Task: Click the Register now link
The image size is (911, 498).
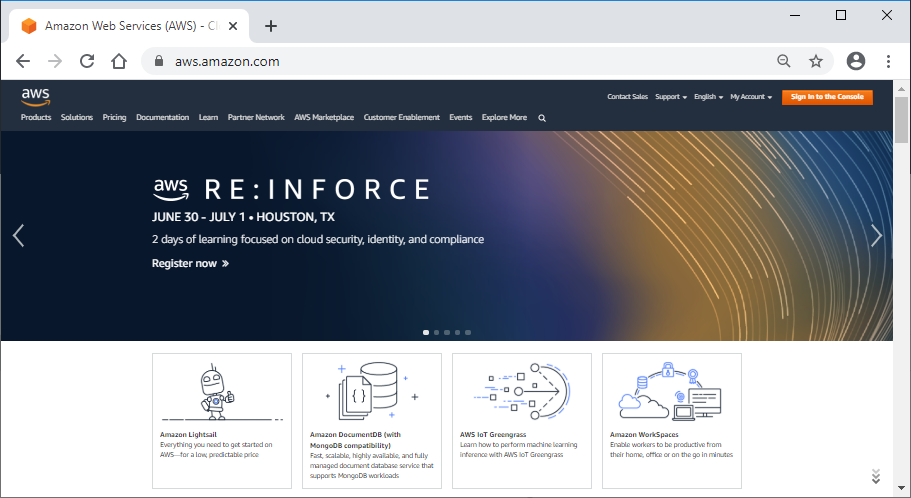Action: (191, 263)
